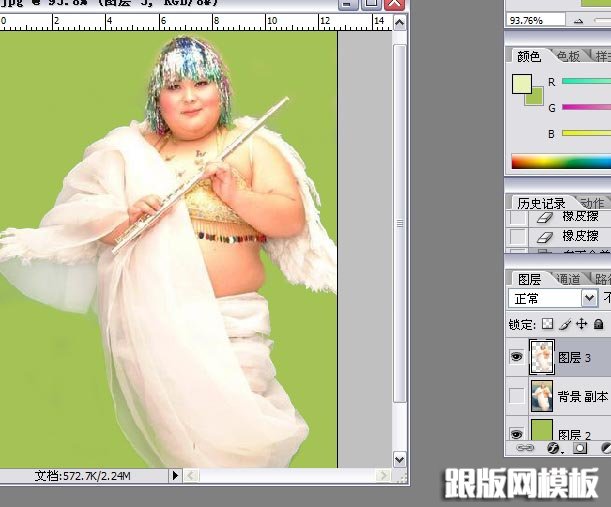The width and height of the screenshot is (611, 507).
Task: Click the link layers chain icon
Action: click(x=524, y=449)
